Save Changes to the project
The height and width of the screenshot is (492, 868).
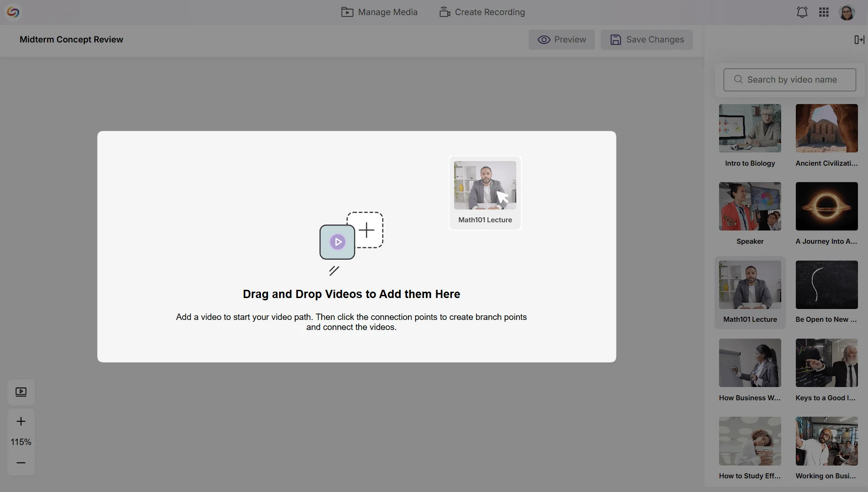pos(646,40)
